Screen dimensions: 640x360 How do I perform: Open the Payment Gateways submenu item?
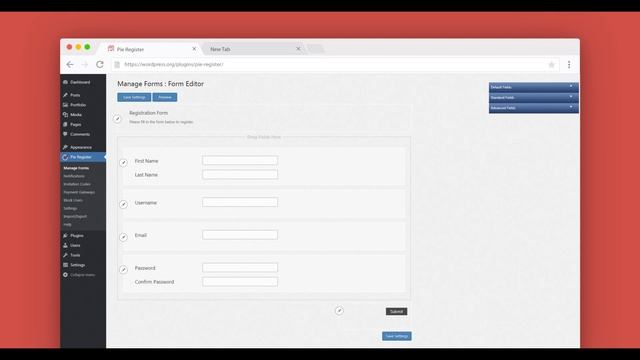[79, 192]
